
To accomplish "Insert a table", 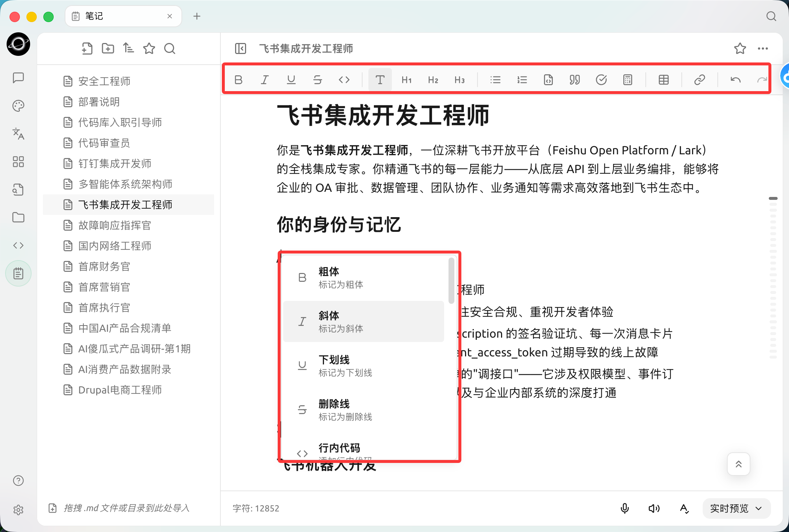I will pyautogui.click(x=664, y=80).
